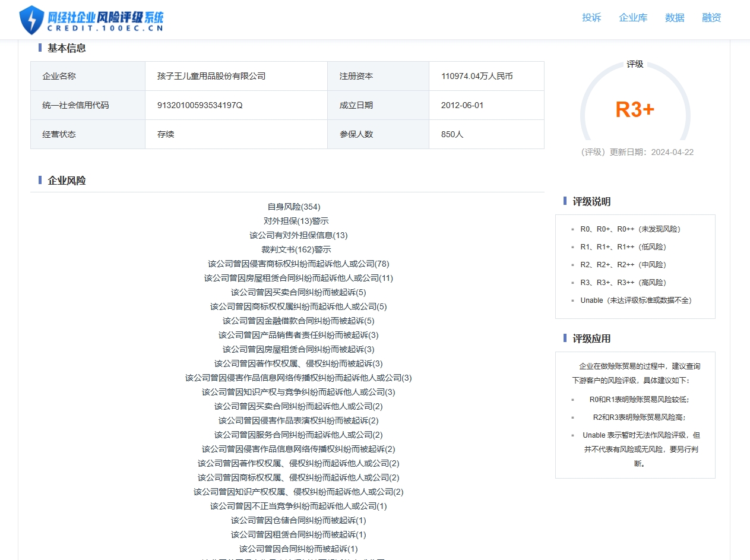Click 著作权权属、侵权纠纷而起诉他人或公司(2) line
The width and height of the screenshot is (750, 560).
(x=299, y=463)
